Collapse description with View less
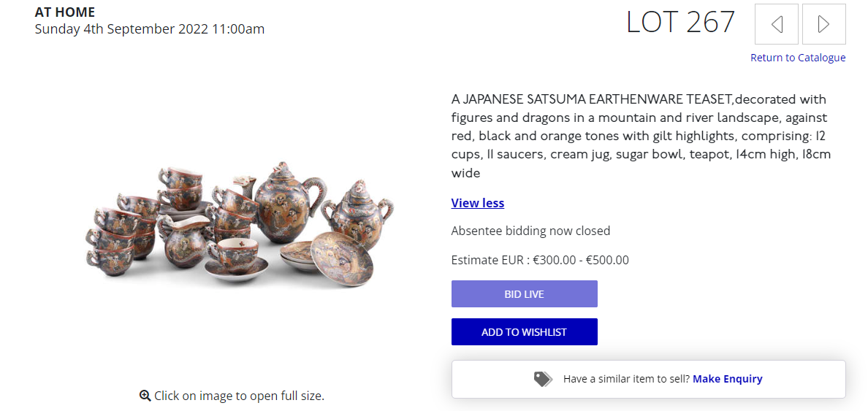868x411 pixels. 477,203
